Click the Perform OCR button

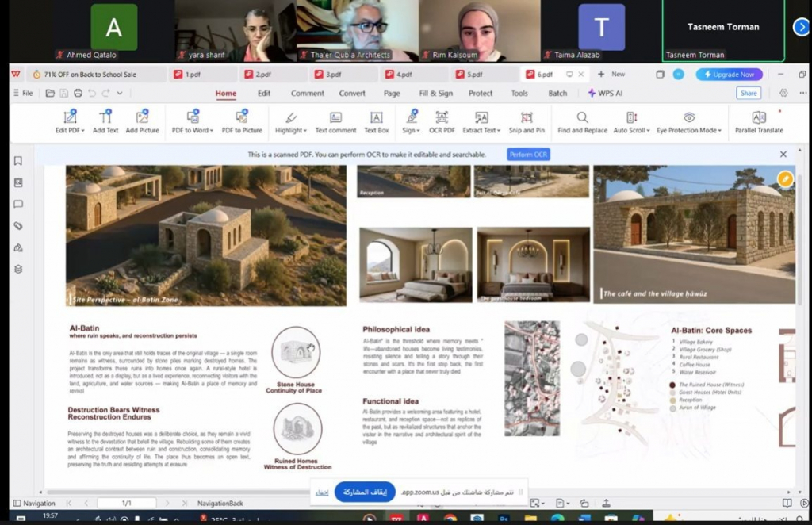pyautogui.click(x=528, y=155)
